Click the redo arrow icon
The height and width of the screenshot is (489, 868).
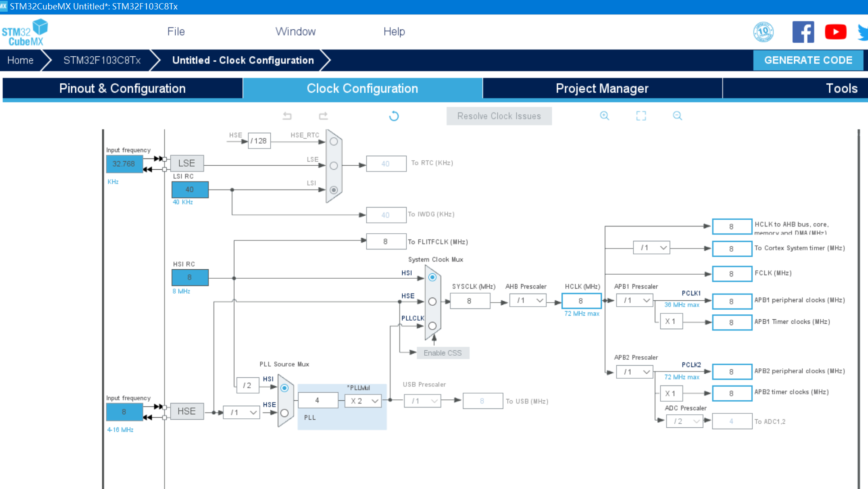tap(323, 116)
